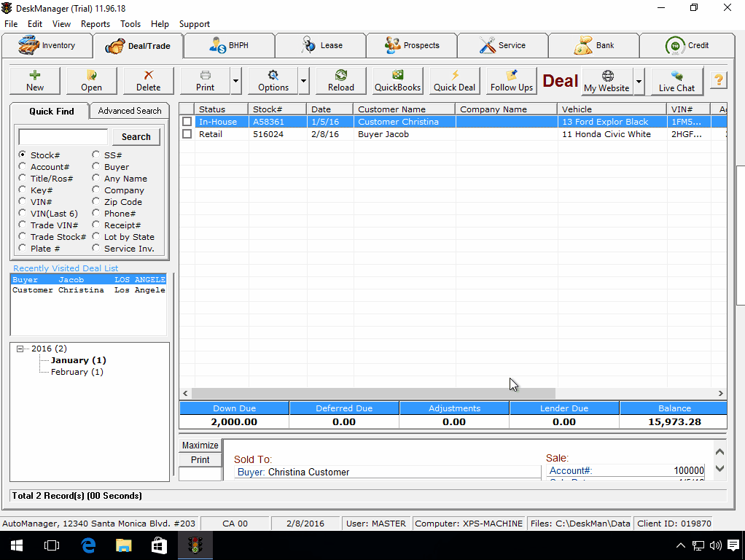This screenshot has width=745, height=560.
Task: Click the help question mark icon
Action: pyautogui.click(x=719, y=80)
